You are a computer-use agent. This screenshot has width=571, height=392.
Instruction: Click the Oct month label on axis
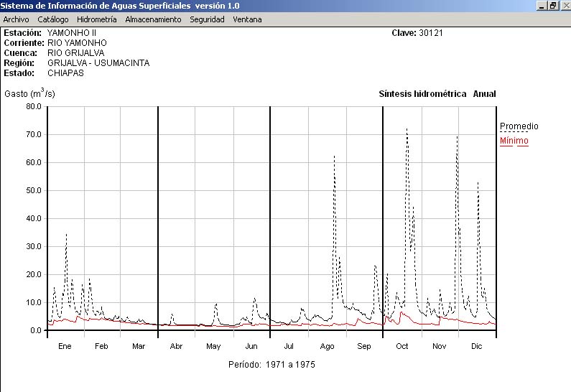(401, 346)
